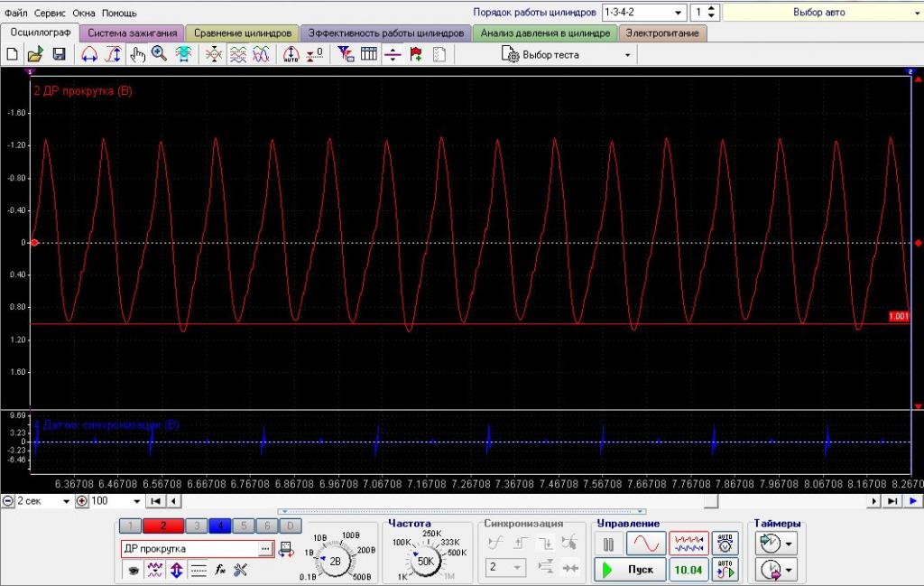Toggle the D digital channel button
This screenshot has height=586, width=924.
(x=291, y=526)
